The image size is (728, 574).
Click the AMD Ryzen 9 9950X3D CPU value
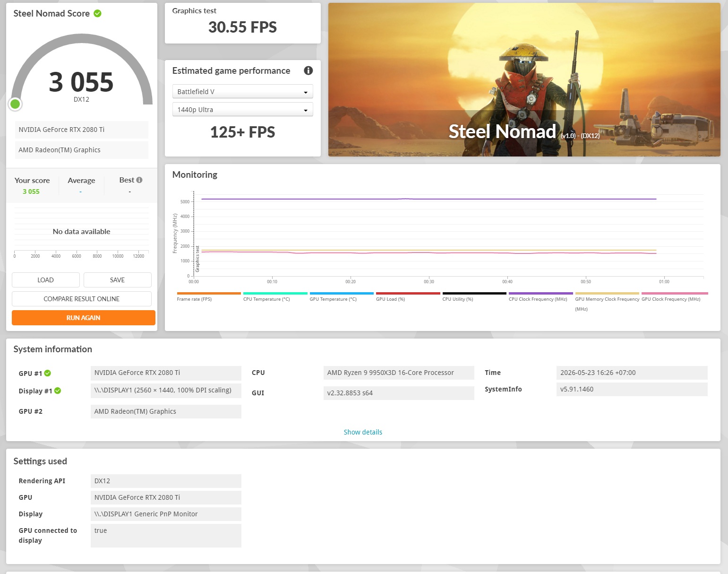pos(399,373)
